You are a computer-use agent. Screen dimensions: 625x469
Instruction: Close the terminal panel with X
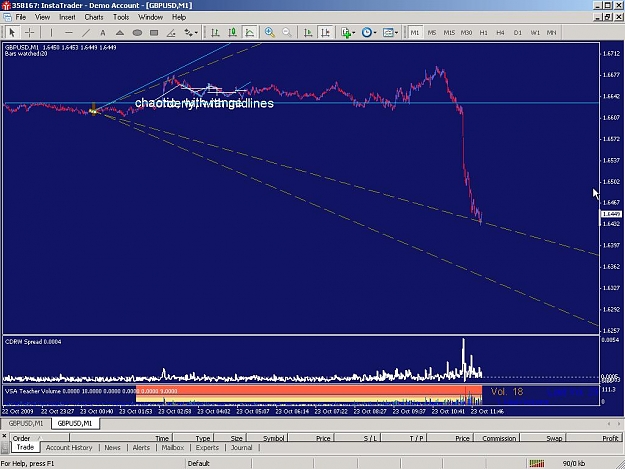(4, 436)
